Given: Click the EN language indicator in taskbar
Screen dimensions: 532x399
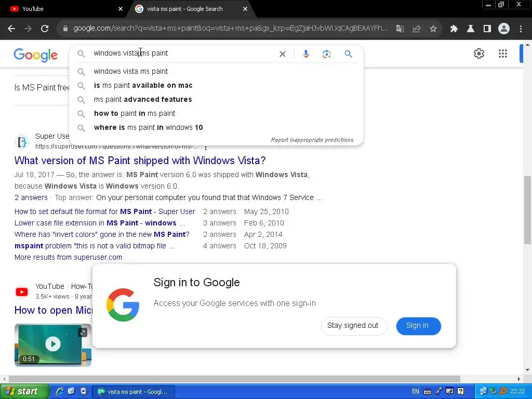Looking at the screenshot, I should click(415, 392).
